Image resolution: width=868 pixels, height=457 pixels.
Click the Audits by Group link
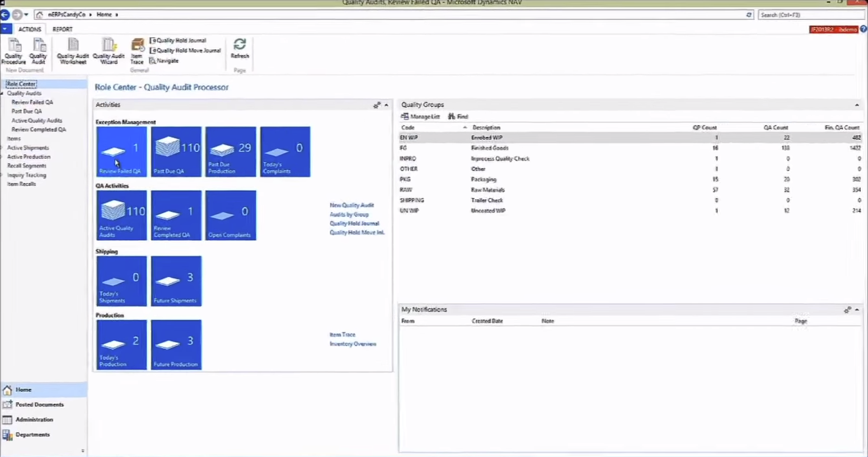[349, 214]
